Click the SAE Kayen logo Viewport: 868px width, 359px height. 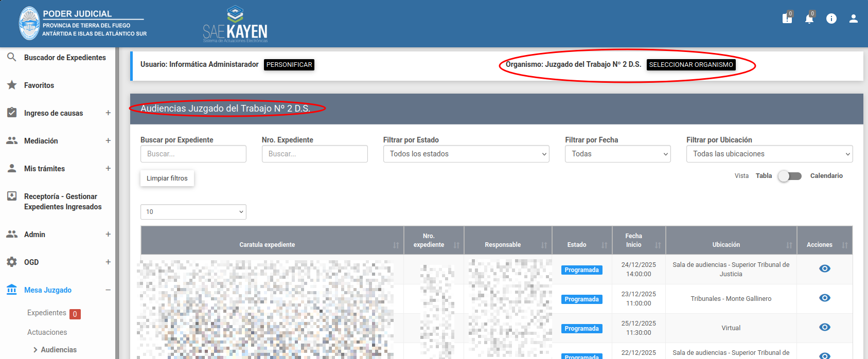coord(235,25)
